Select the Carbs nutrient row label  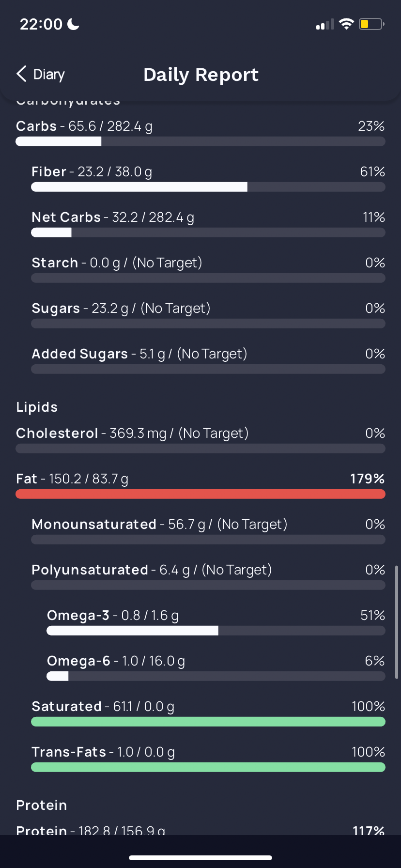tap(36, 126)
